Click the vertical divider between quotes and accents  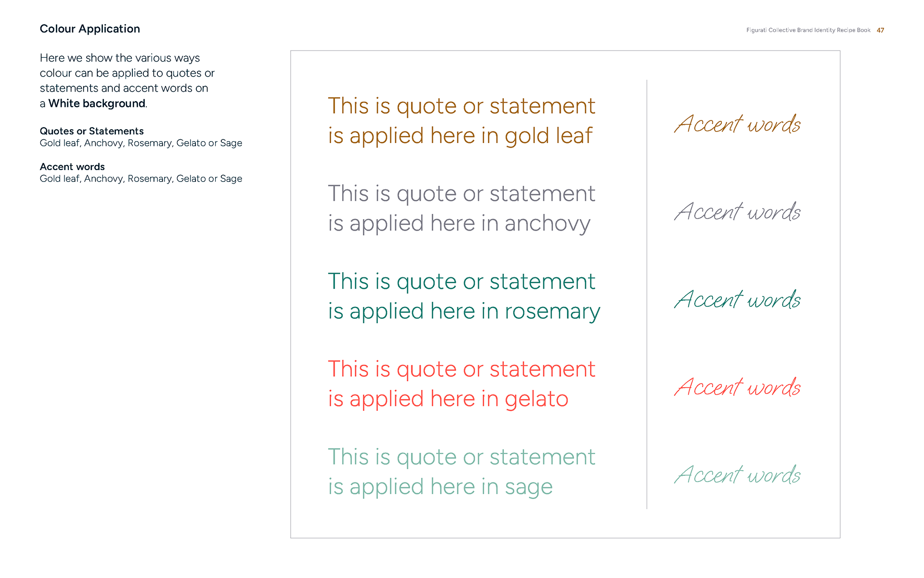[x=647, y=294]
